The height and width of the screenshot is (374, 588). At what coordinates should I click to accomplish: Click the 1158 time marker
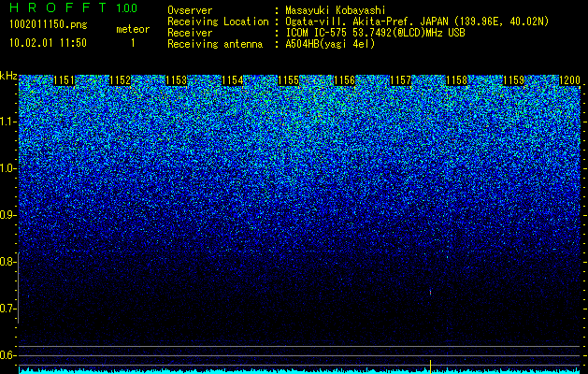pyautogui.click(x=457, y=80)
